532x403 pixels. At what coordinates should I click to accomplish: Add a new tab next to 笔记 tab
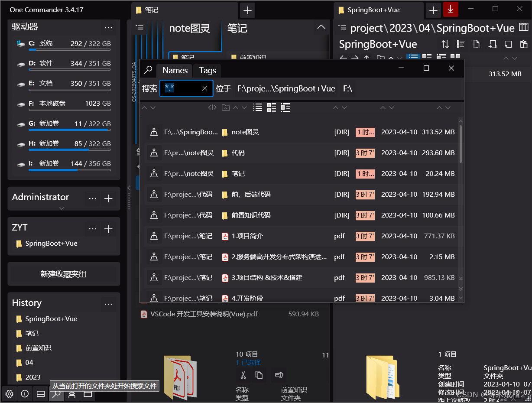(247, 10)
